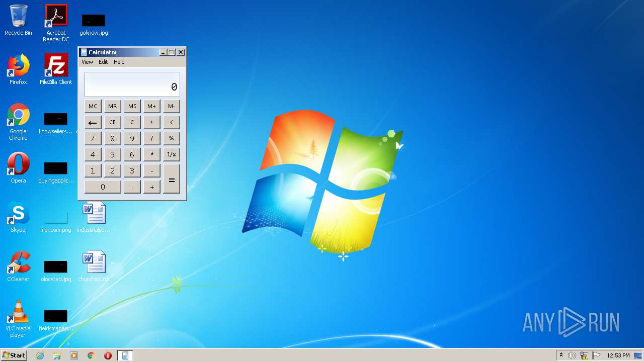Click the multiply button
Screen dimensions: 644x362
pos(151,154)
